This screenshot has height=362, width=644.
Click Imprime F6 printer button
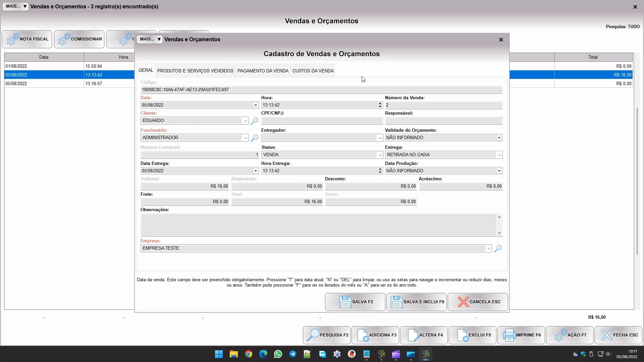(x=521, y=335)
